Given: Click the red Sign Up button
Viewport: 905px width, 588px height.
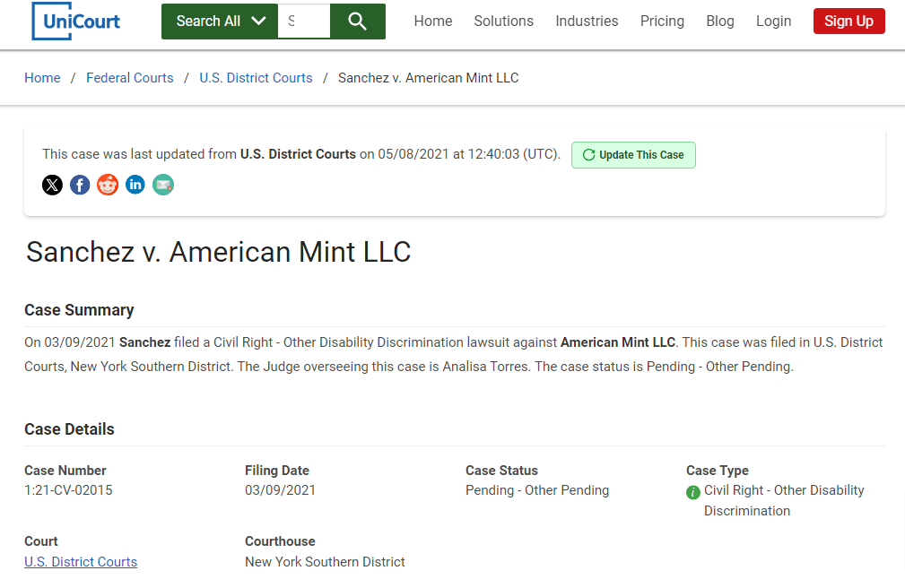Looking at the screenshot, I should (x=849, y=22).
